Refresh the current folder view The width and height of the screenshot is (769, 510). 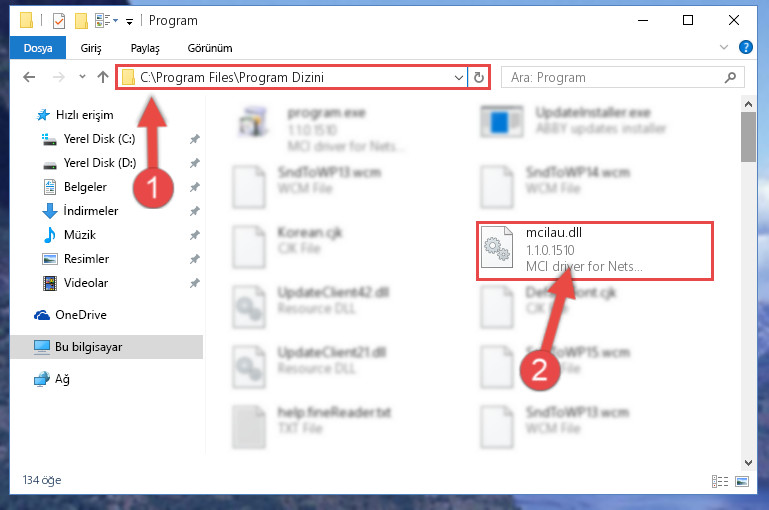(479, 77)
